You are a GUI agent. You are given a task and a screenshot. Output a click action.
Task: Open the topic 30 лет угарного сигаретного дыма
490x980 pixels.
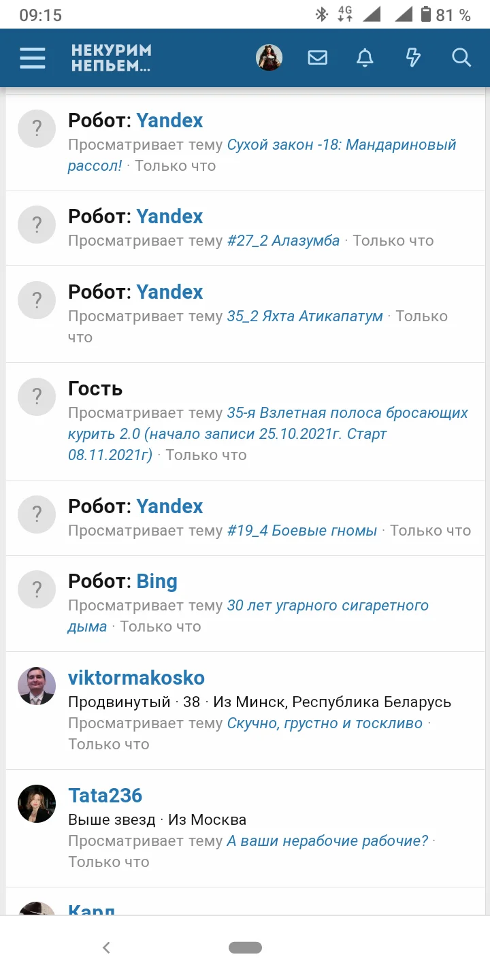click(327, 606)
